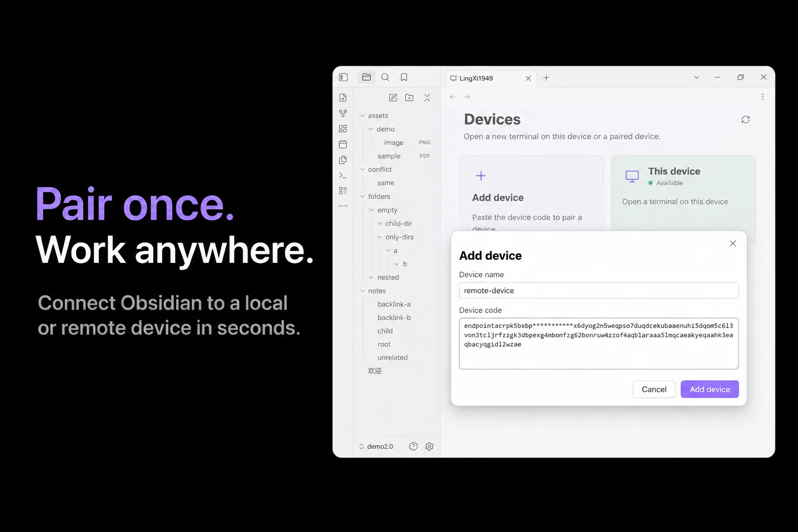The height and width of the screenshot is (532, 798).
Task: Navigate forward with the right arrow
Action: point(467,97)
